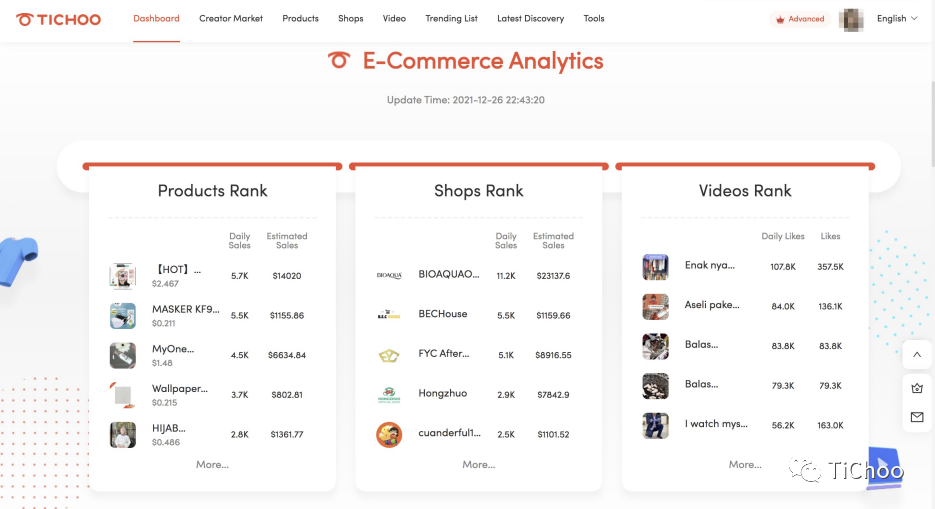Expand the English language dropdown
The image size is (935, 509).
(x=897, y=18)
